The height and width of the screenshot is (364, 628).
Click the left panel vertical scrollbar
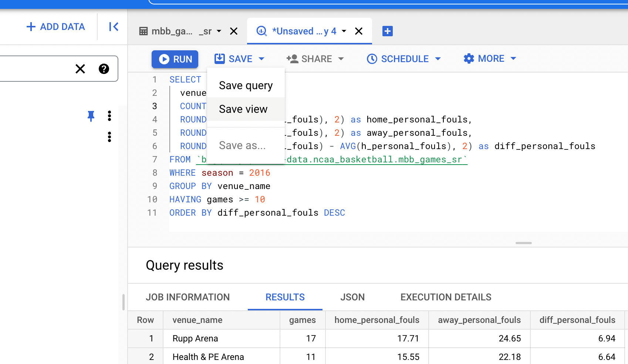124,302
